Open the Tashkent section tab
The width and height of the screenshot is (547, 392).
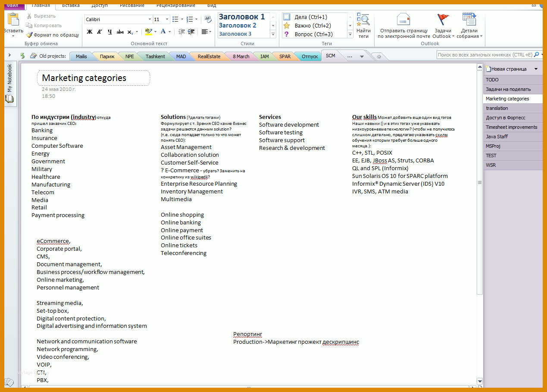(x=155, y=56)
